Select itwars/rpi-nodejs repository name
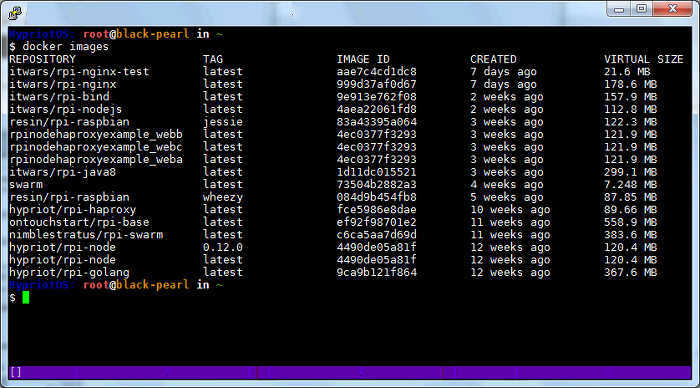This screenshot has width=700, height=388. click(66, 109)
